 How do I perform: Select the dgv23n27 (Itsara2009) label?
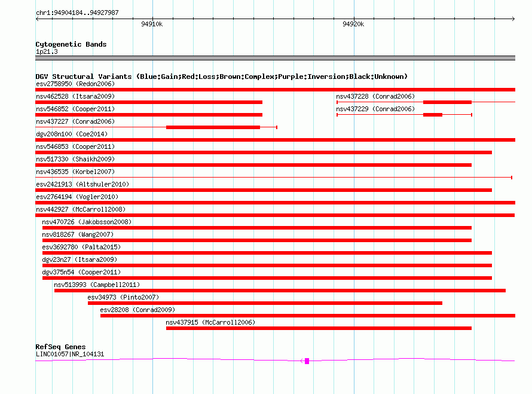(80, 259)
